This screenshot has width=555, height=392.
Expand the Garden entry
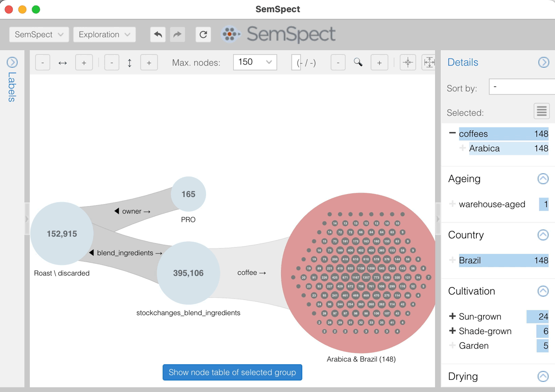[453, 346]
